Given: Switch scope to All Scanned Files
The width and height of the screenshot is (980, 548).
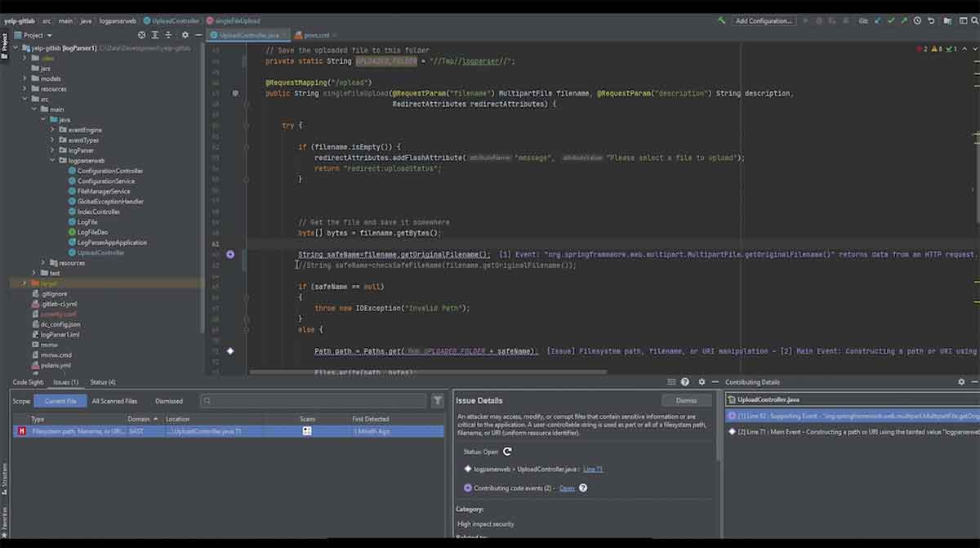Looking at the screenshot, I should tap(114, 401).
